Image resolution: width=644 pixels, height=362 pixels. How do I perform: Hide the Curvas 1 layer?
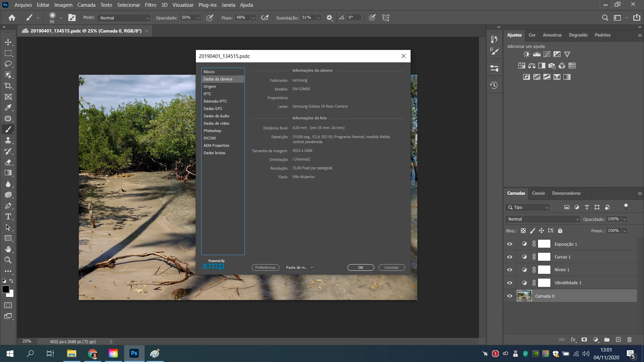click(509, 257)
